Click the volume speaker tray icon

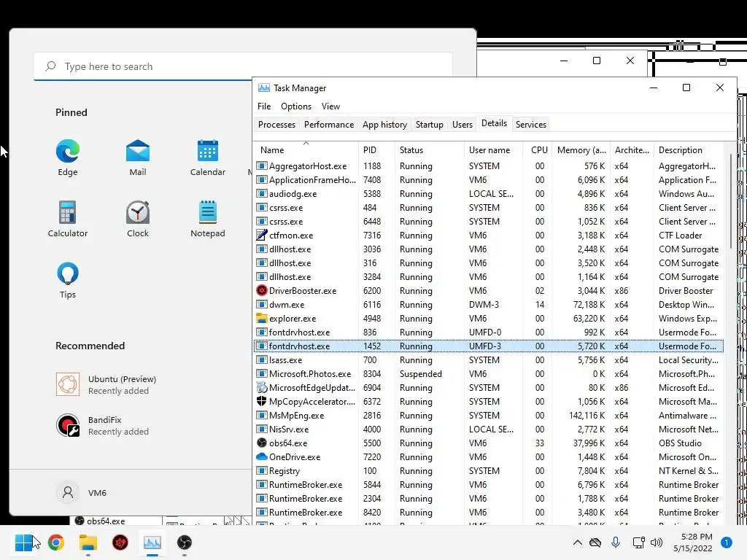(x=657, y=542)
